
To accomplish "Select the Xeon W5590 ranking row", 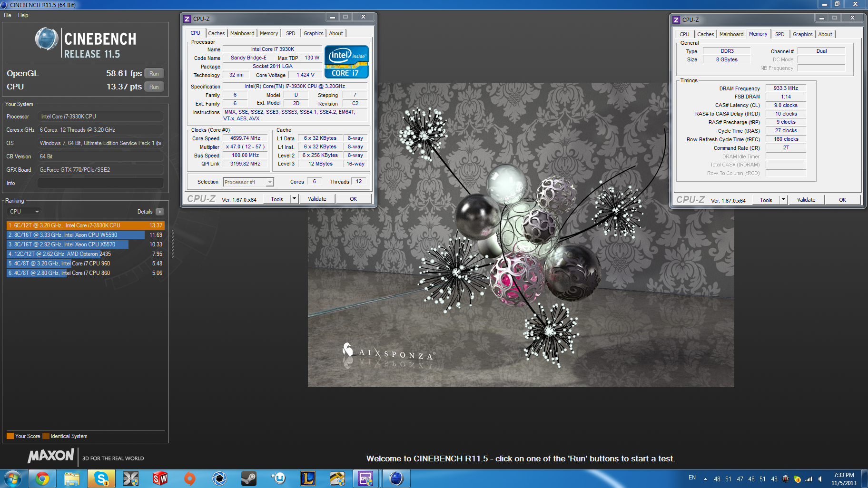I will (x=85, y=235).
